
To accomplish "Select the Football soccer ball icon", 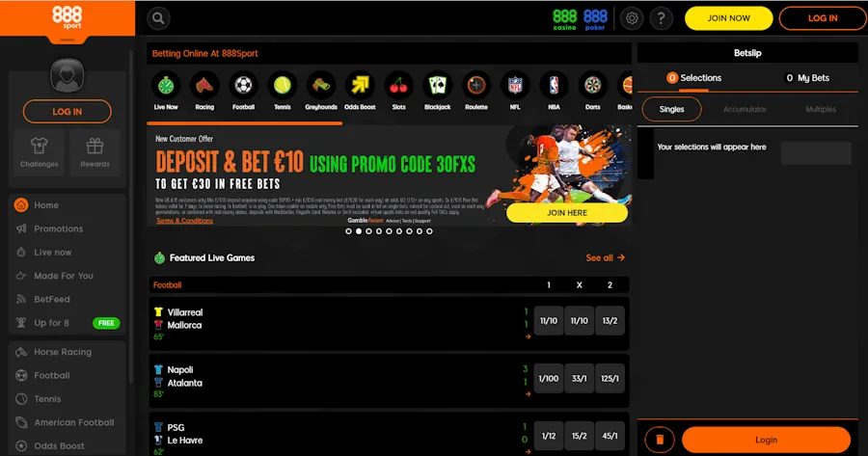I will pyautogui.click(x=244, y=85).
